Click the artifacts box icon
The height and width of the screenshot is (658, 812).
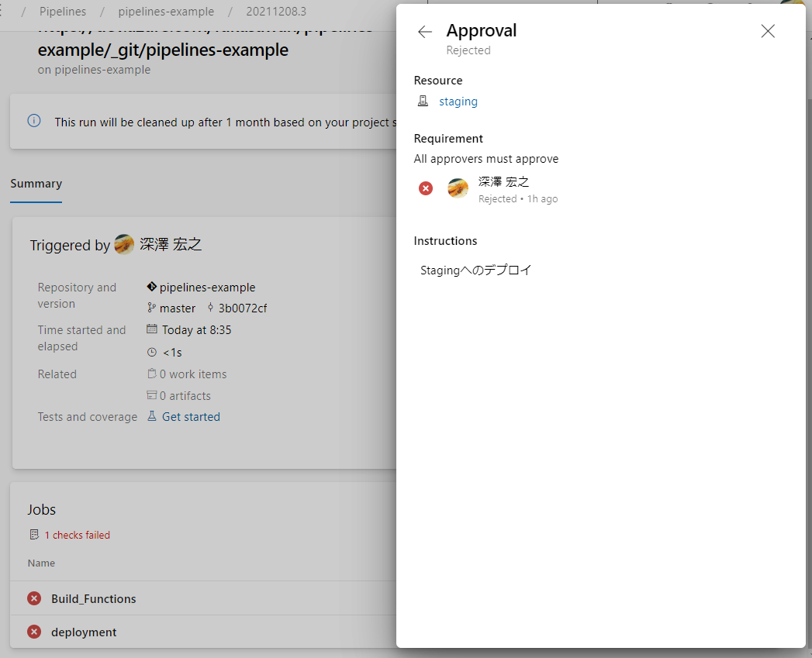coord(152,395)
